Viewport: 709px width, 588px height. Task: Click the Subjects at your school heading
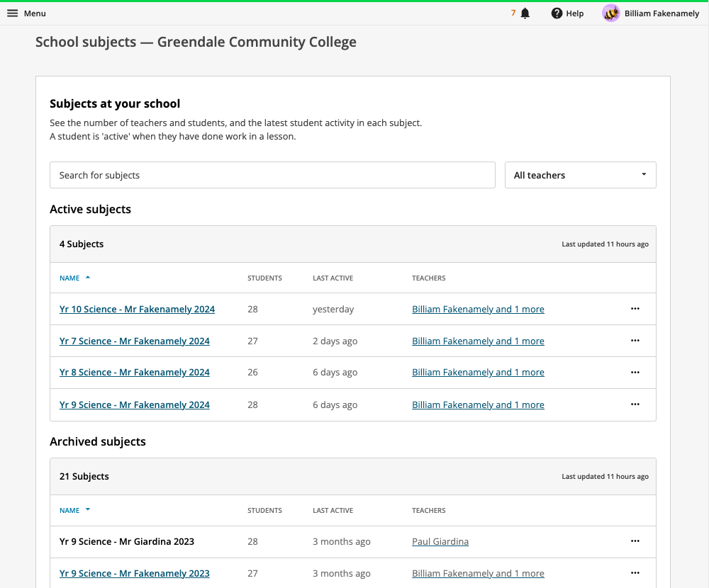[115, 103]
